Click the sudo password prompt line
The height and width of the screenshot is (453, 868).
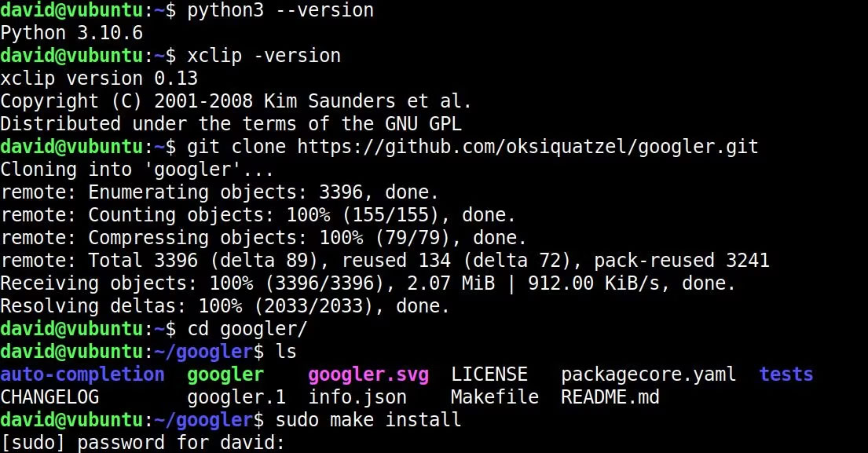(142, 443)
